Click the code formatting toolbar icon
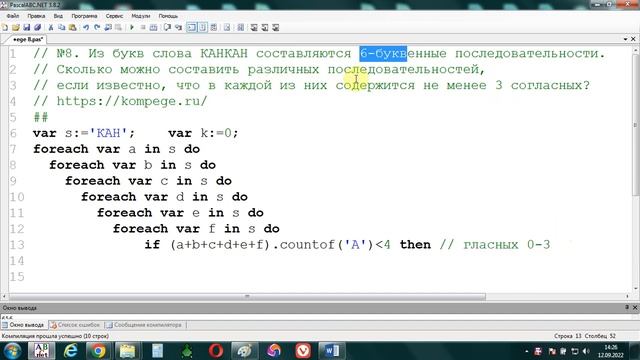640x360 pixels. (x=240, y=27)
